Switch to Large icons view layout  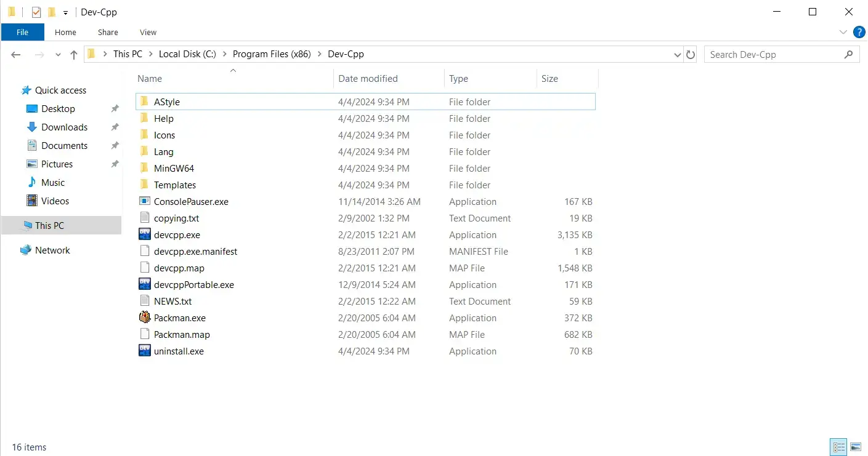(856, 447)
